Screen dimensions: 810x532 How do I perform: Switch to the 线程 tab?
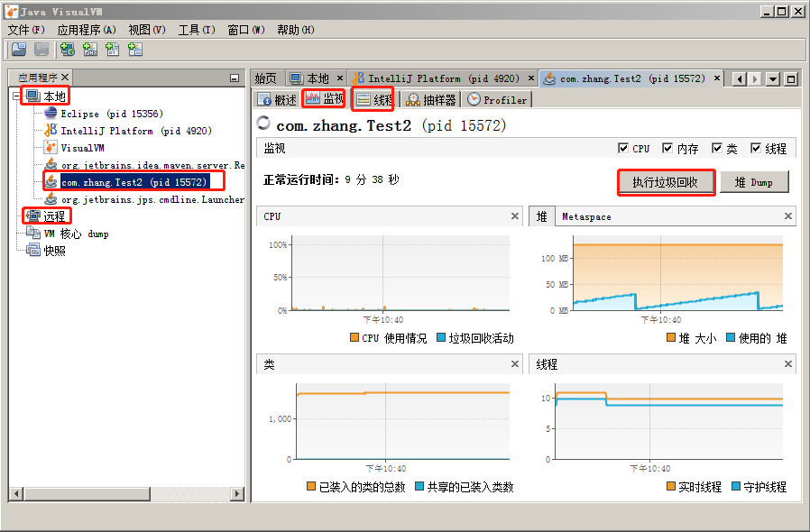click(375, 100)
